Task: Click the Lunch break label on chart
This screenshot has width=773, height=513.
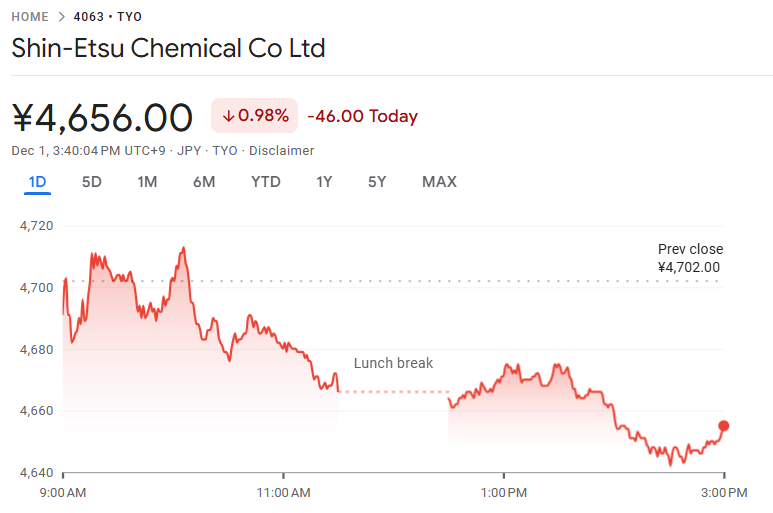Action: pos(394,363)
